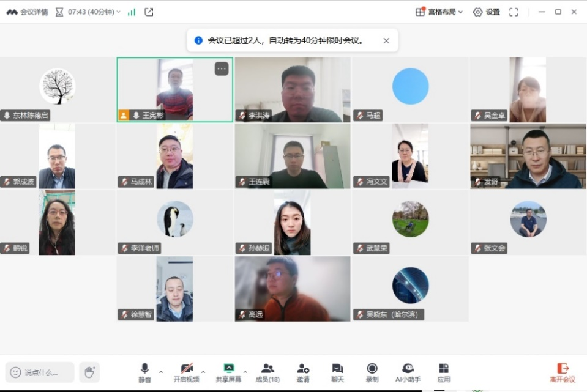587x392 pixels.
Task: Open the 宫格布局 layout dropdown
Action: tap(439, 12)
